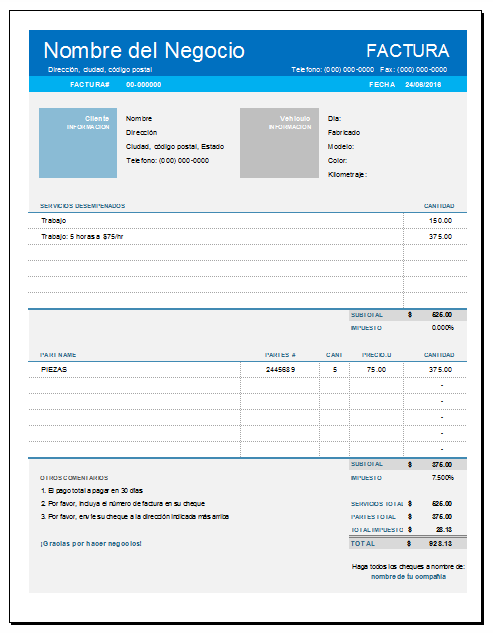Select the date field 24/08/2016
Screen dimensions: 493x633
[x=423, y=84]
